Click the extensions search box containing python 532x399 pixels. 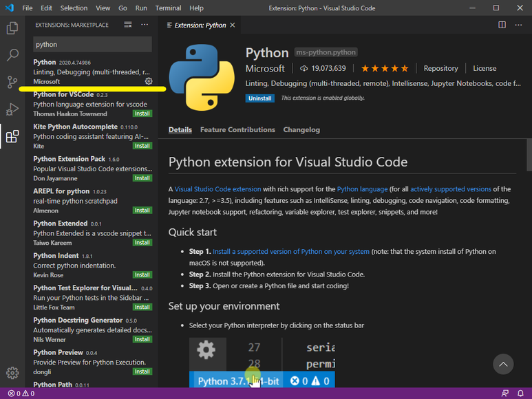click(x=92, y=45)
